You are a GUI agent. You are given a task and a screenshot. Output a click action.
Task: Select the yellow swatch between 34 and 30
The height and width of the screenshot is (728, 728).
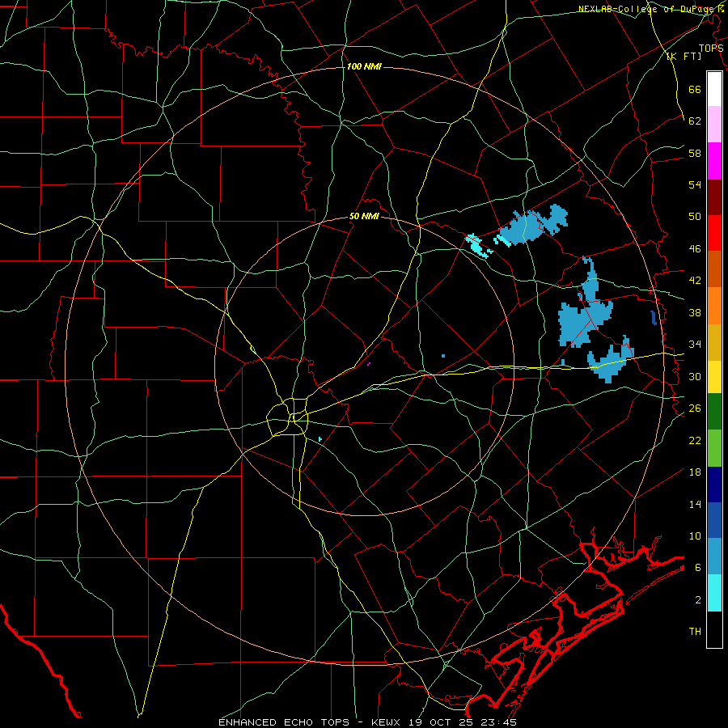tap(714, 376)
